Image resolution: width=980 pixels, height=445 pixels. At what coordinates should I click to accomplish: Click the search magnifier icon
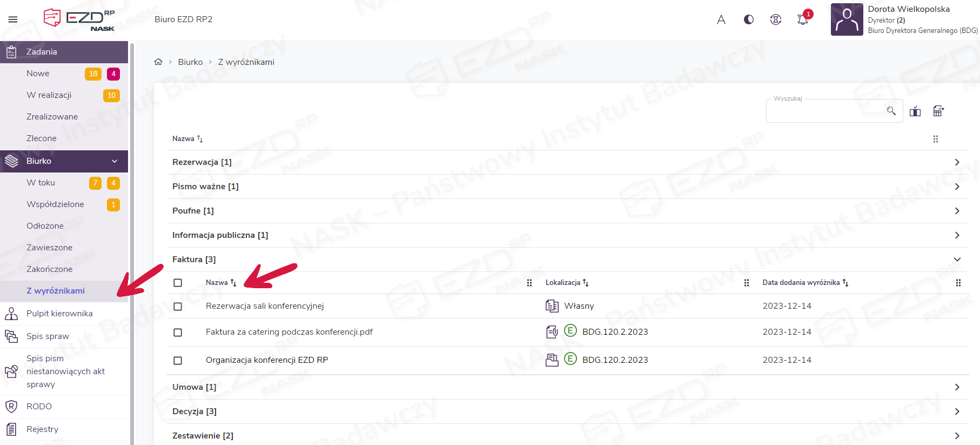pos(891,111)
